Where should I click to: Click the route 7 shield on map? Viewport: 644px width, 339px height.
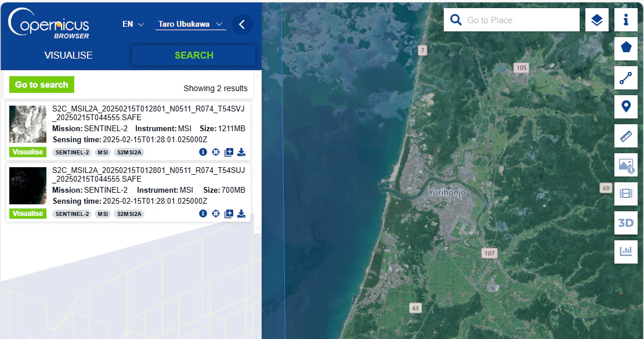[422, 50]
